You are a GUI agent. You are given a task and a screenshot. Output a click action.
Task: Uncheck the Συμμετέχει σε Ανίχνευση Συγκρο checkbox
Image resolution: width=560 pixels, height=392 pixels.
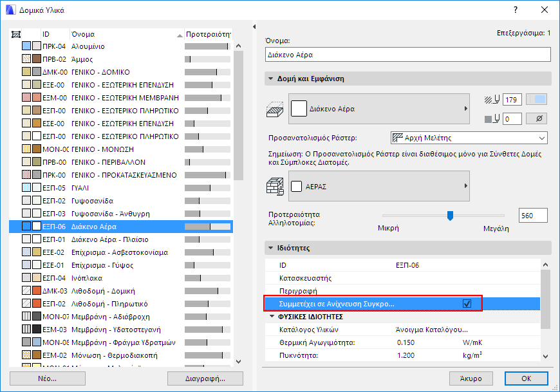click(467, 303)
